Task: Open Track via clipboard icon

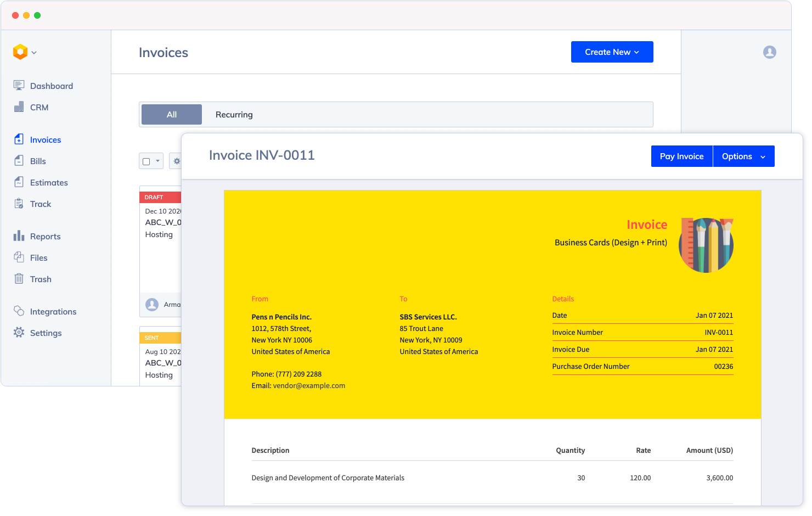Action: [x=19, y=204]
